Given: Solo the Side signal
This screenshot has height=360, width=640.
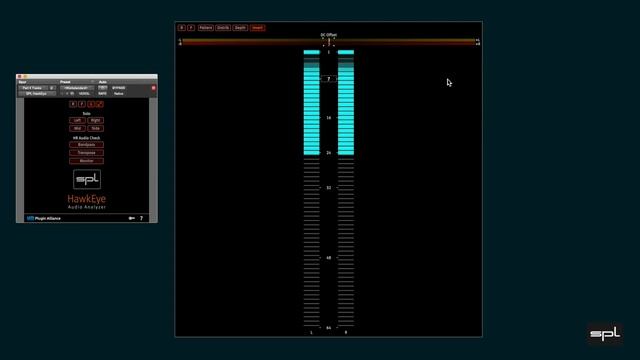Looking at the screenshot, I should click(x=96, y=129).
